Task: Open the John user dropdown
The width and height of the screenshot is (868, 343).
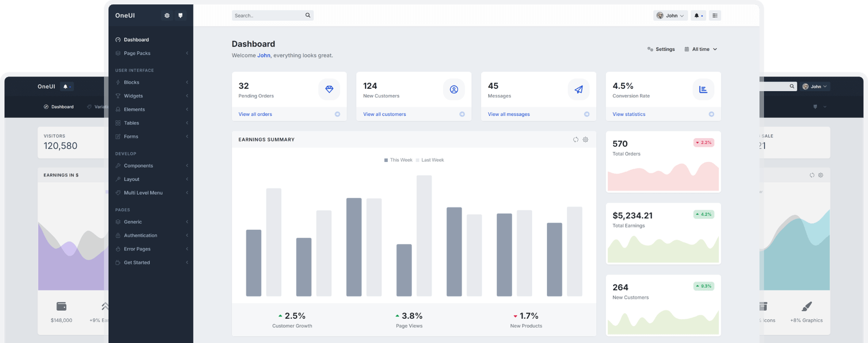Action: tap(671, 16)
